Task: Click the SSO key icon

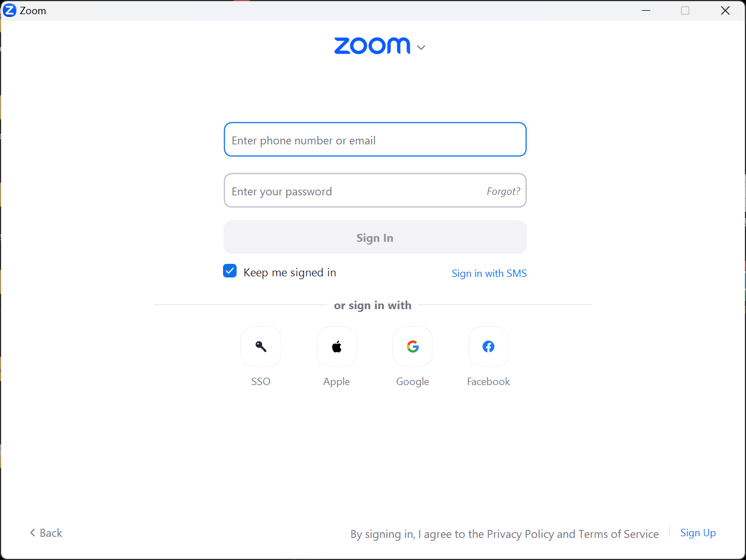Action: (261, 347)
